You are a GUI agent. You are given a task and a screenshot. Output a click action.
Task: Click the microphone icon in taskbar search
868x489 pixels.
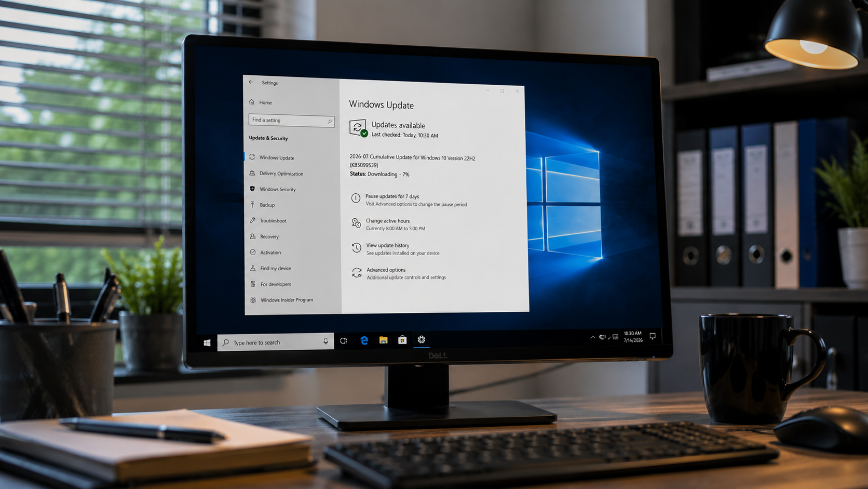325,341
